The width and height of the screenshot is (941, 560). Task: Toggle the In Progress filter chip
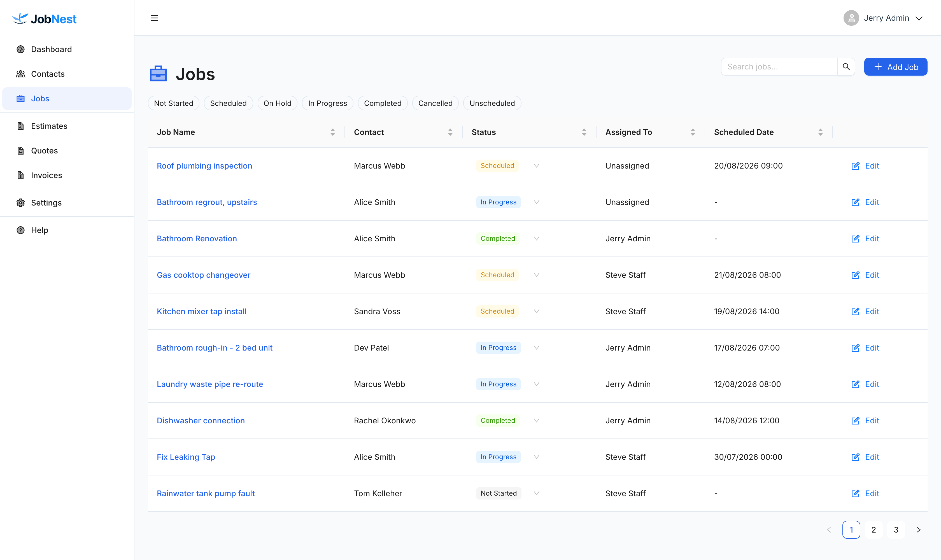[328, 103]
